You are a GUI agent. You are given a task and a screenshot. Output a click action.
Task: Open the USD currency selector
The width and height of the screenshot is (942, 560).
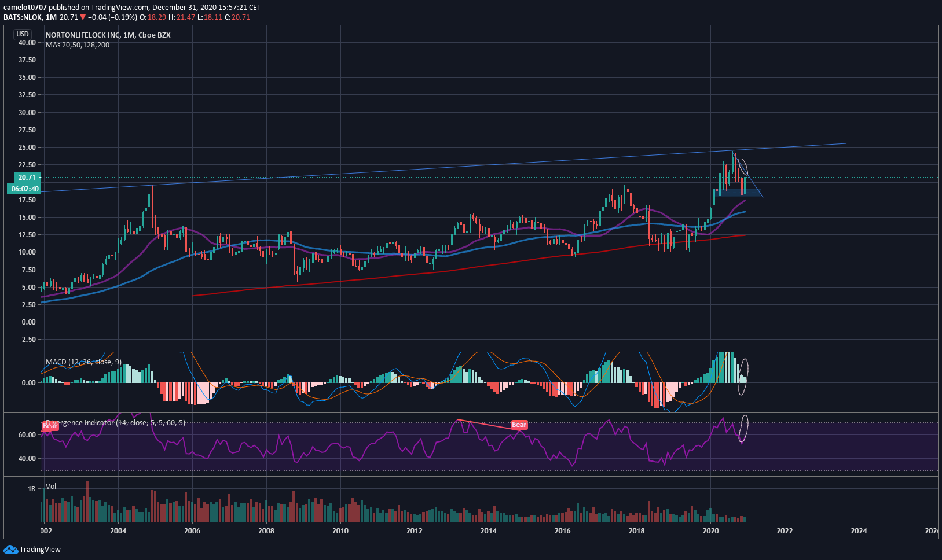(x=23, y=34)
